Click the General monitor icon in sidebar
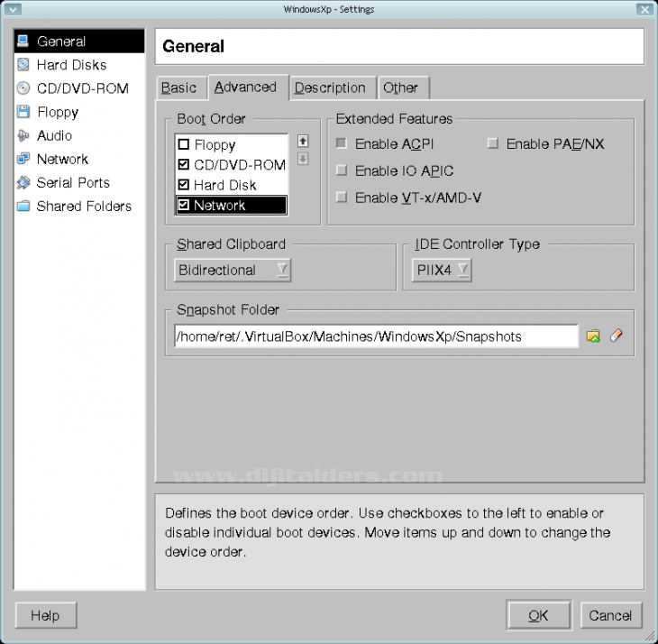 (23, 41)
